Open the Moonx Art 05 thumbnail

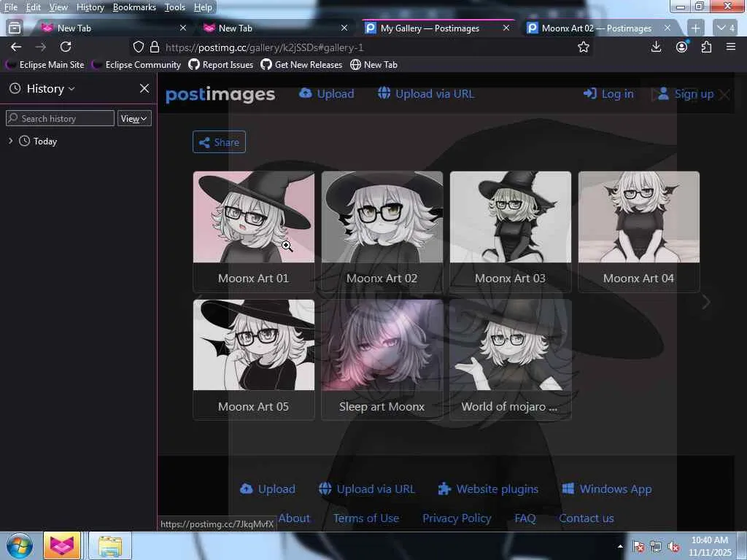[254, 345]
